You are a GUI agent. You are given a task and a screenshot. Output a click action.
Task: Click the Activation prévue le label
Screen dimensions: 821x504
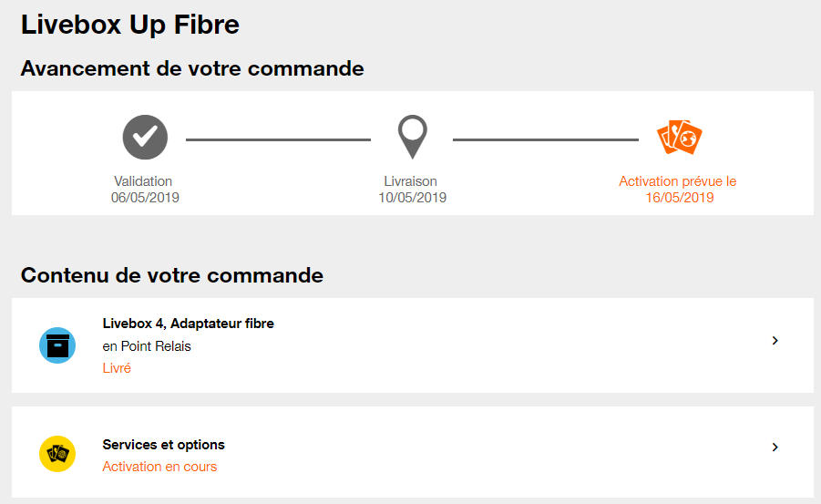pyautogui.click(x=677, y=181)
